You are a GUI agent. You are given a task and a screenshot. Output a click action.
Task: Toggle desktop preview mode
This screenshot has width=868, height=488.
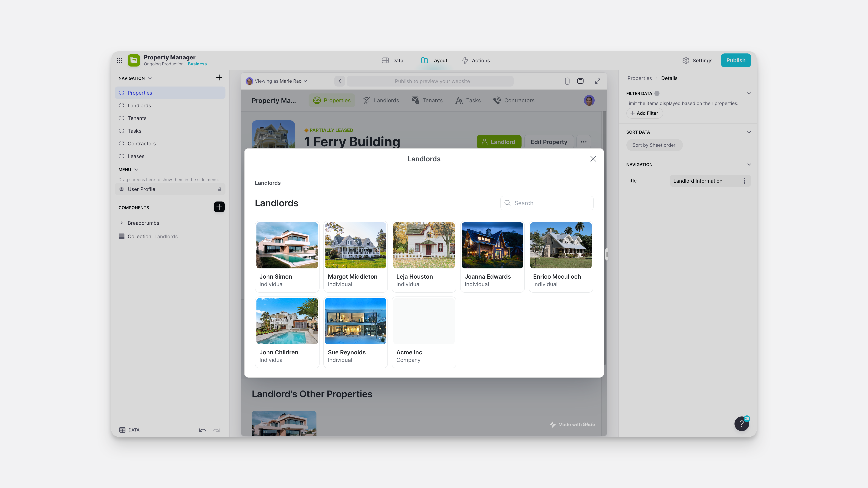[581, 81]
